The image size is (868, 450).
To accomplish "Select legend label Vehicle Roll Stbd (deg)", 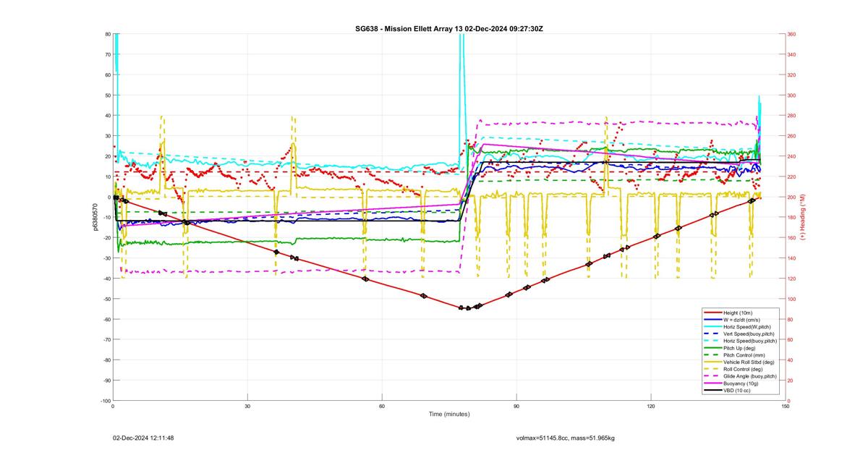I will tap(747, 362).
